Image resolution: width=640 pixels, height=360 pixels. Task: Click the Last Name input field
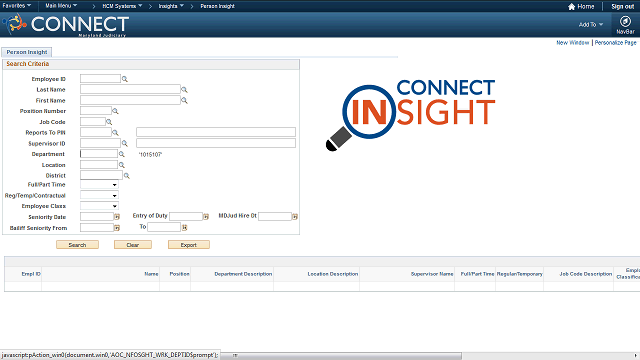[130, 89]
